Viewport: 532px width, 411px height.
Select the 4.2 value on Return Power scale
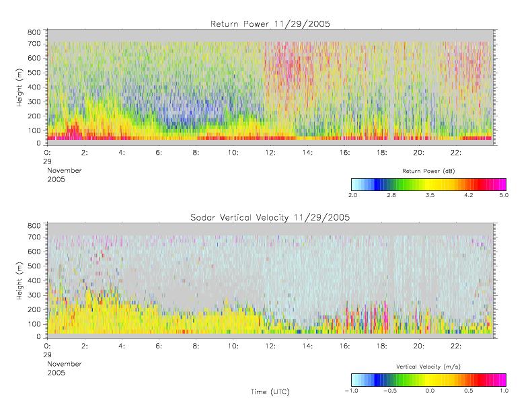point(469,195)
